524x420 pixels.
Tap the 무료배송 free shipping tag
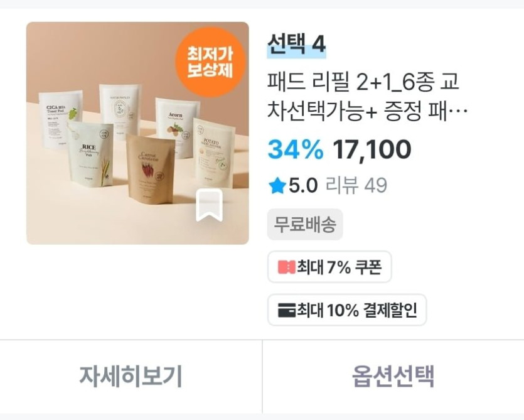point(305,224)
